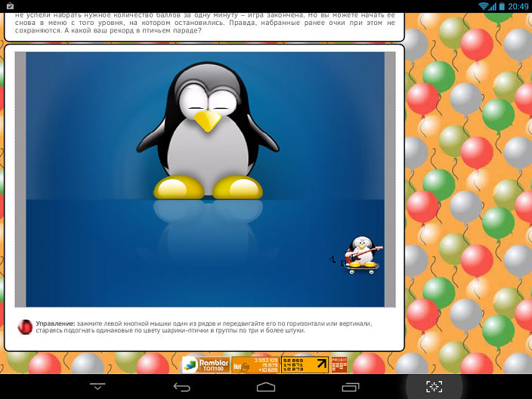Screen dimensions: 532x399
Task: Click the left gray border of game frame
Action: (x=20, y=179)
